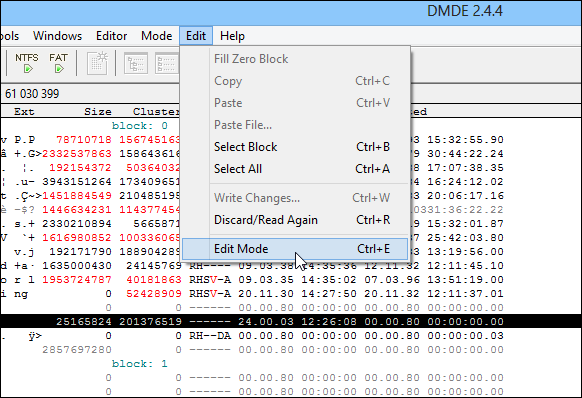Viewport: 582px width, 398px height.
Task: Click the Size column header
Action: 97,112
